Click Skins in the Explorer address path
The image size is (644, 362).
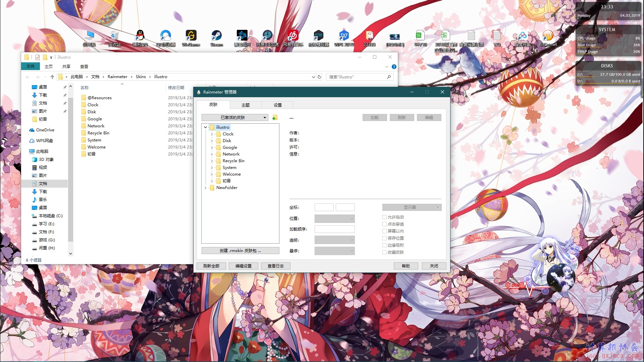141,77
